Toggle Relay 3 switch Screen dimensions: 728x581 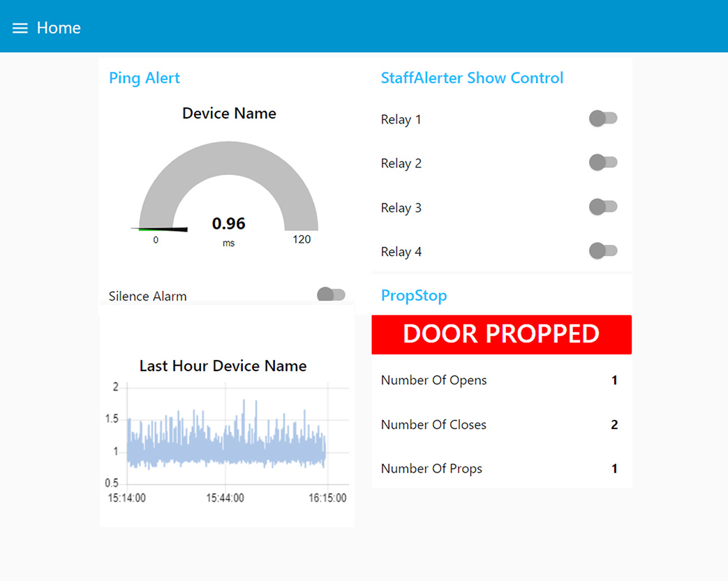click(603, 206)
